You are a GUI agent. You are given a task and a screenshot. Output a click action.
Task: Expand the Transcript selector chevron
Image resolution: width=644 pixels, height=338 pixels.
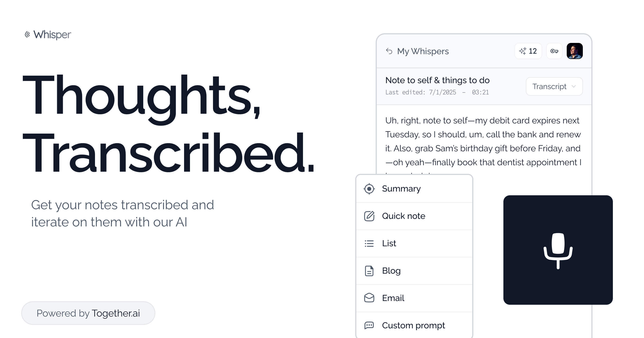[x=574, y=86]
